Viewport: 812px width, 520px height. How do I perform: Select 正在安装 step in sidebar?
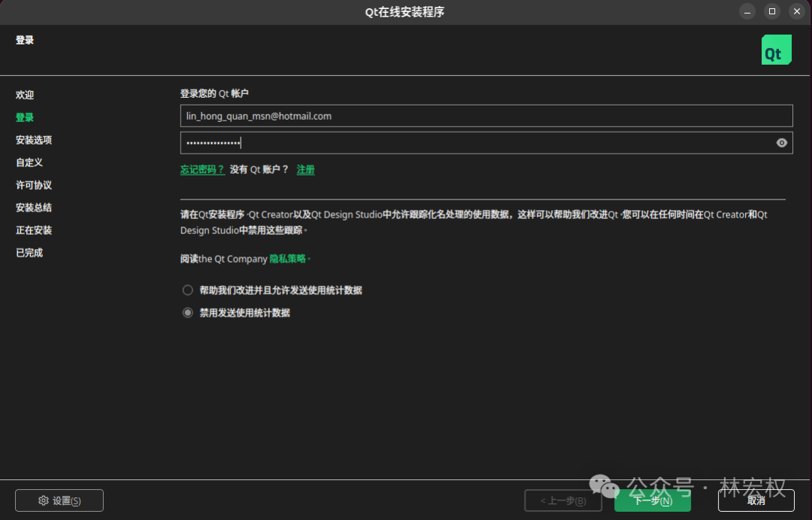pyautogui.click(x=34, y=230)
